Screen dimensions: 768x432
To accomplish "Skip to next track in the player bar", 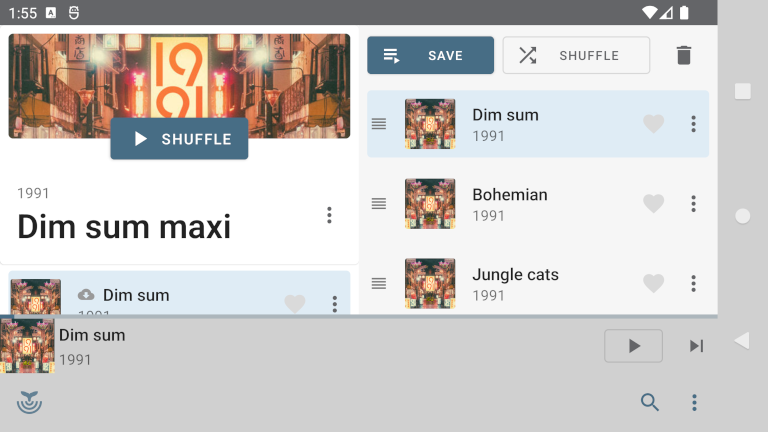I will pos(696,346).
